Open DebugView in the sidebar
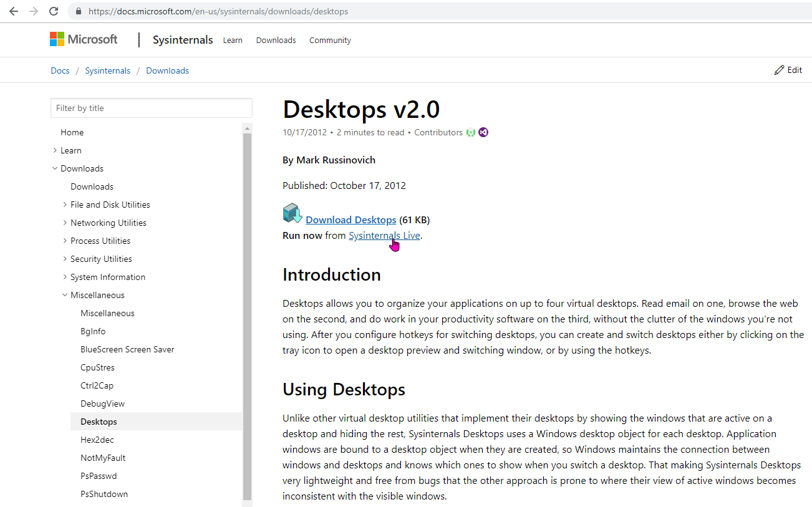 pyautogui.click(x=103, y=403)
